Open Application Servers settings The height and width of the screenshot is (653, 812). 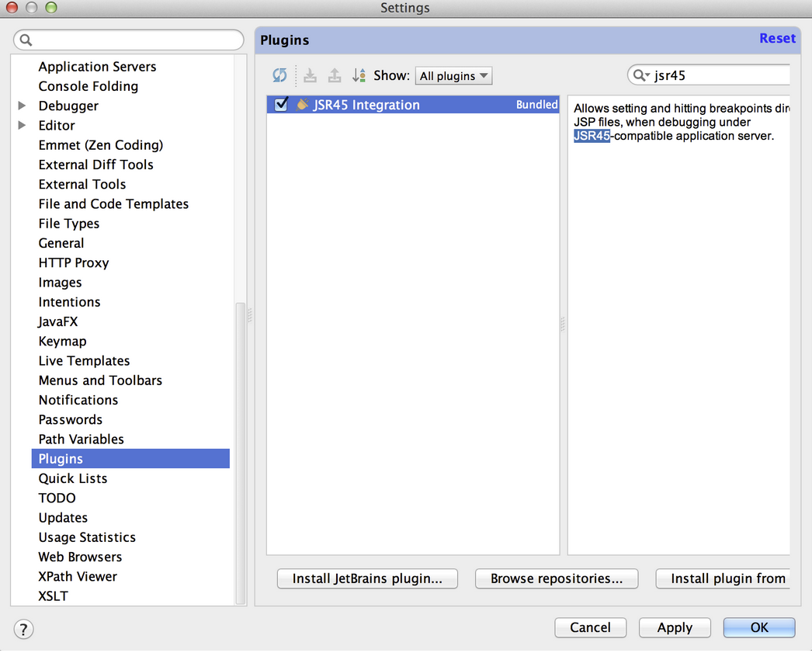tap(97, 67)
